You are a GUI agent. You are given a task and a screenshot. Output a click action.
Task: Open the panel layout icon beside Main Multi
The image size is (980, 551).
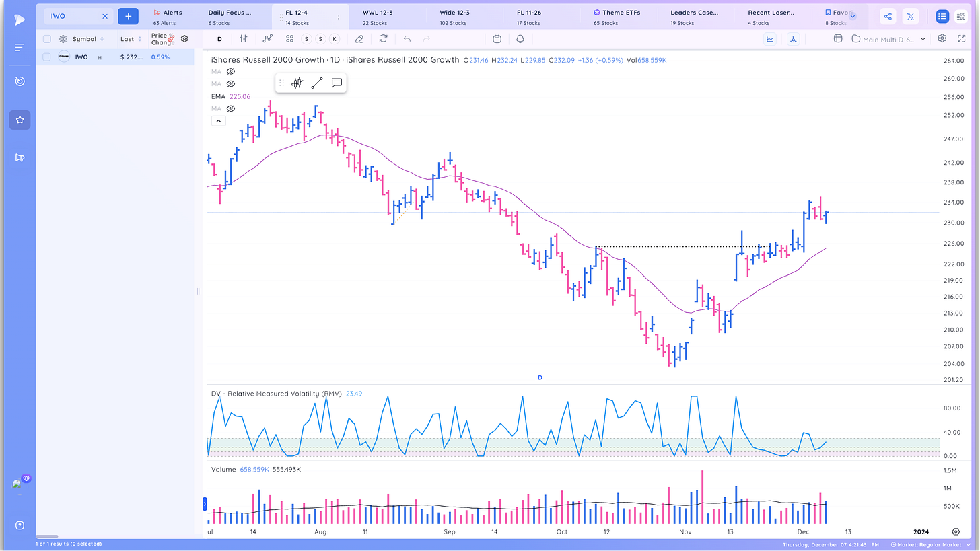pos(838,39)
